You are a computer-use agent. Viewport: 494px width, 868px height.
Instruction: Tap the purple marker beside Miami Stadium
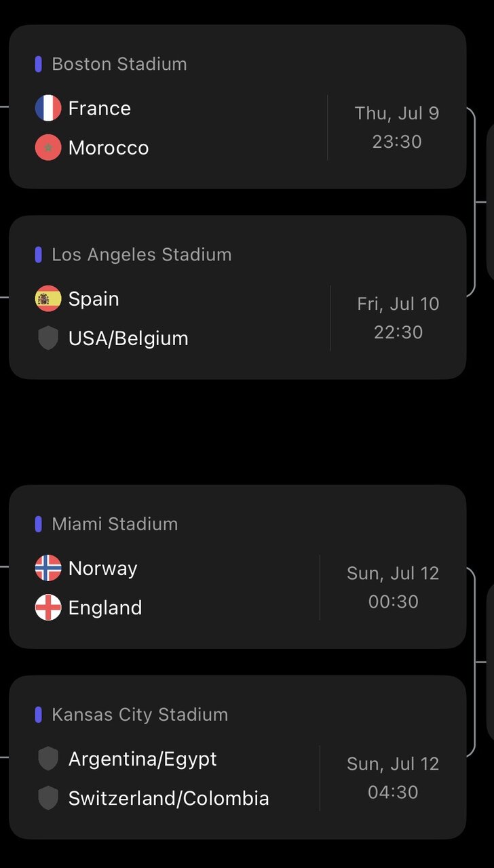39,524
